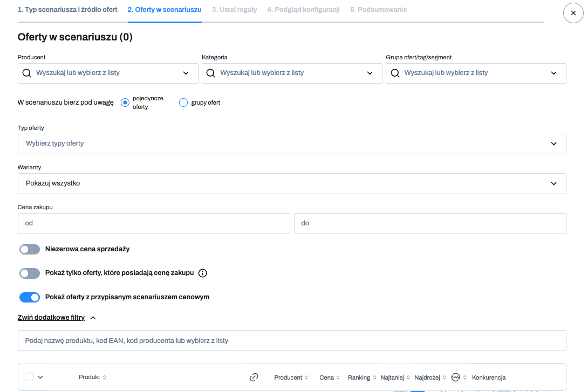Screen dimensions: 588x392
Task: Select the pojedyncze oferty radio button
Action: point(125,102)
